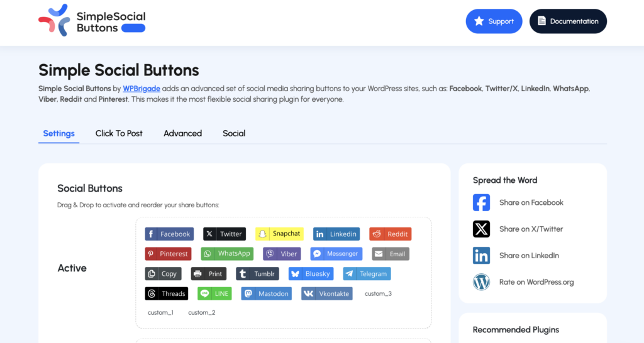
Task: Click the WordPress logo icon
Action: click(481, 282)
